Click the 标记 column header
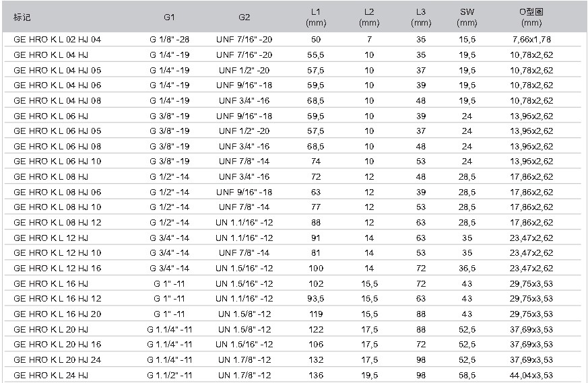Image resolution: width=588 pixels, height=383 pixels. tap(22, 18)
